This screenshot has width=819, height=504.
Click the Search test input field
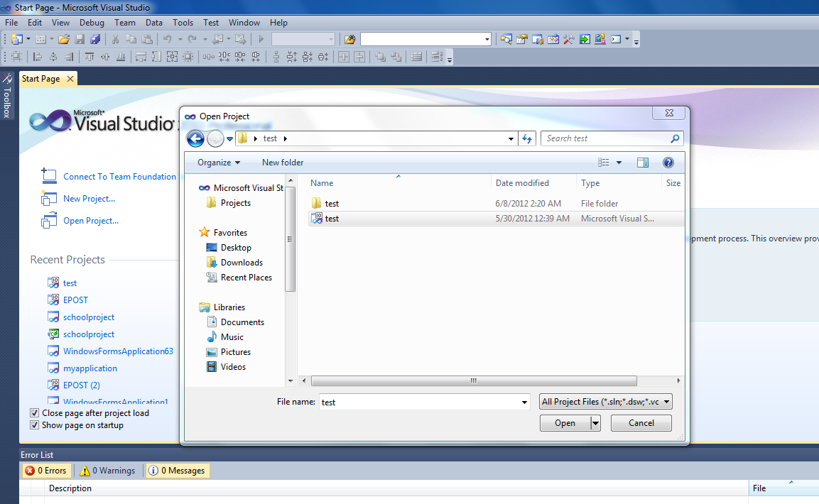click(x=606, y=139)
